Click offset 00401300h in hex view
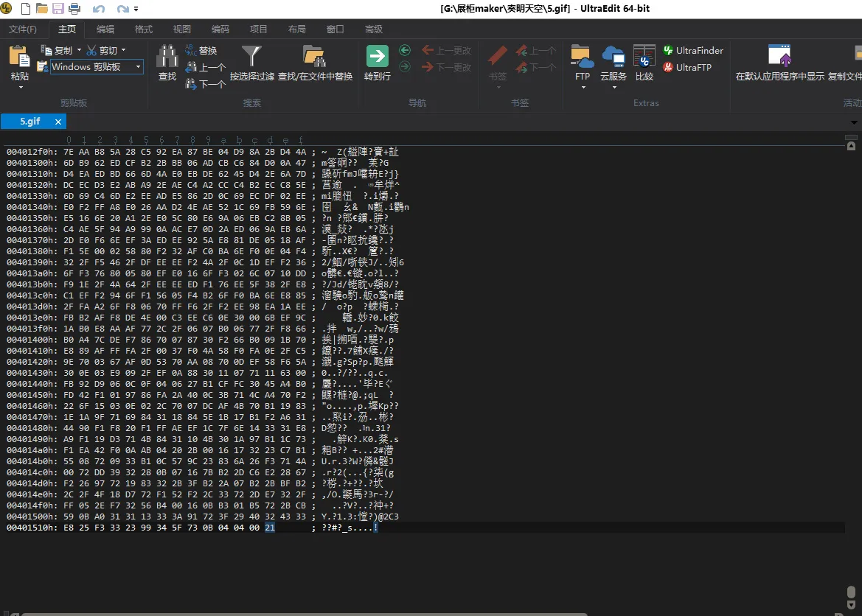Image resolution: width=862 pixels, height=616 pixels. 32,163
